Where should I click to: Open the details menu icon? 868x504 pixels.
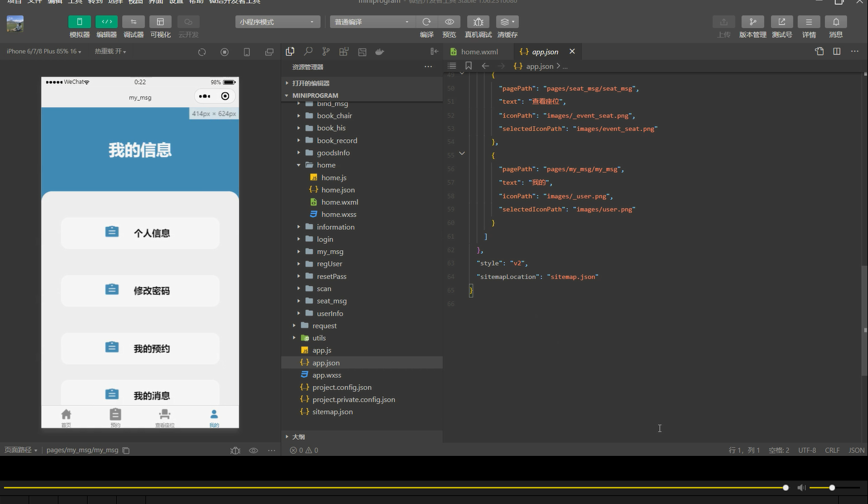coord(808,22)
